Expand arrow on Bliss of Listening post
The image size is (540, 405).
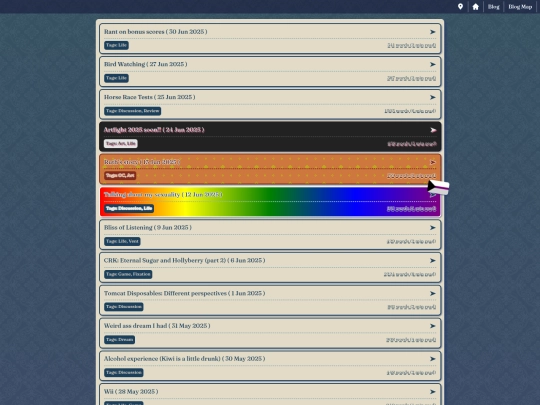[433, 228]
